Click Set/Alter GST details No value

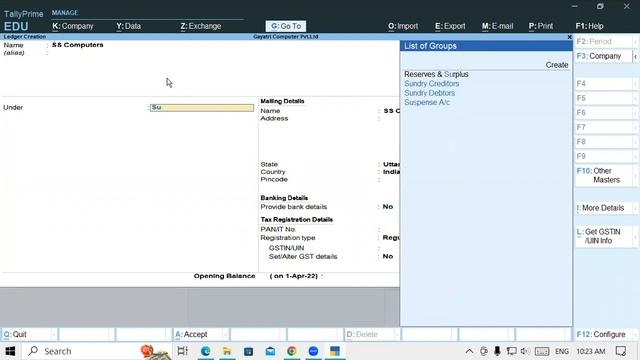(x=388, y=257)
